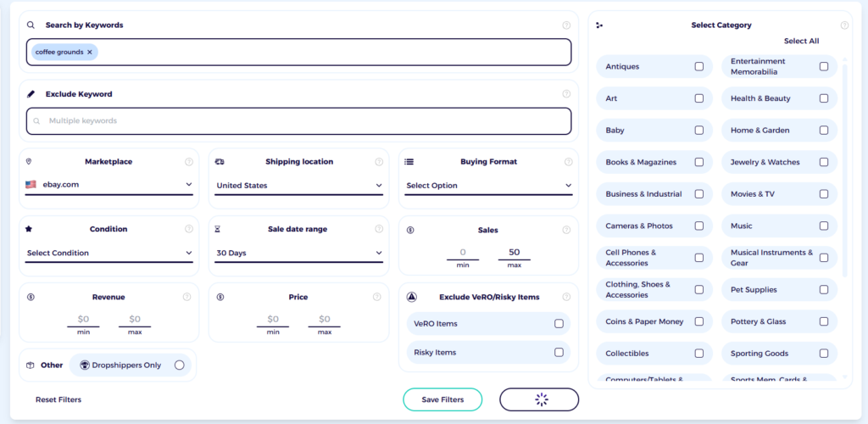This screenshot has width=868, height=424.
Task: Check the Pet Supplies category
Action: point(824,289)
